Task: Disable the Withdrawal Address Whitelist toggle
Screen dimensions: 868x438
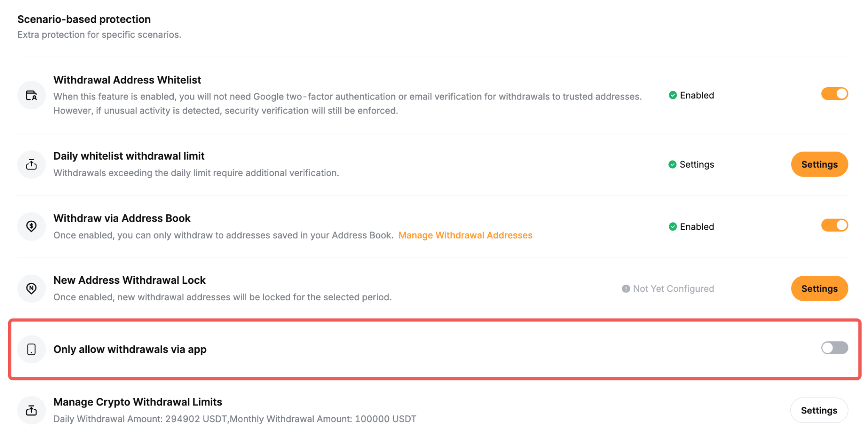Action: 835,94
